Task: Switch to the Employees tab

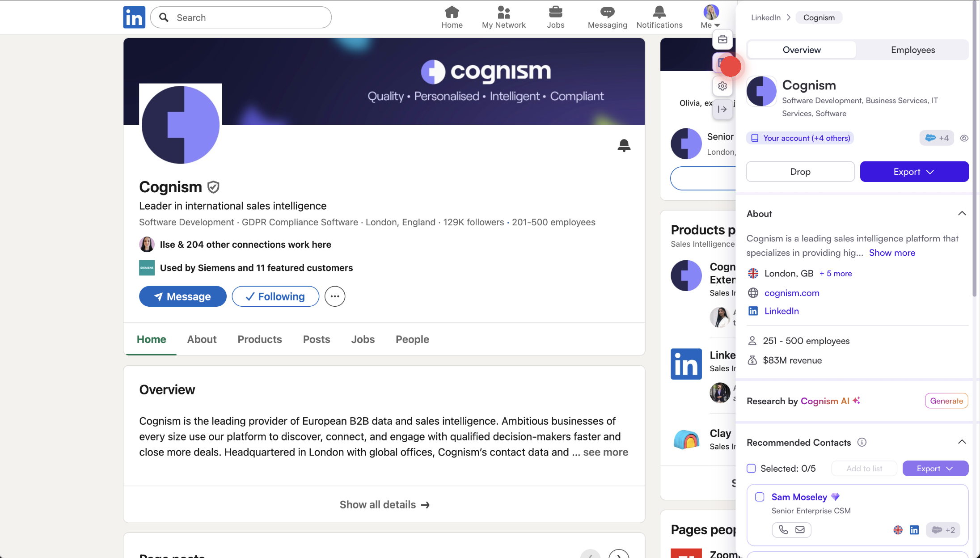Action: pos(912,50)
